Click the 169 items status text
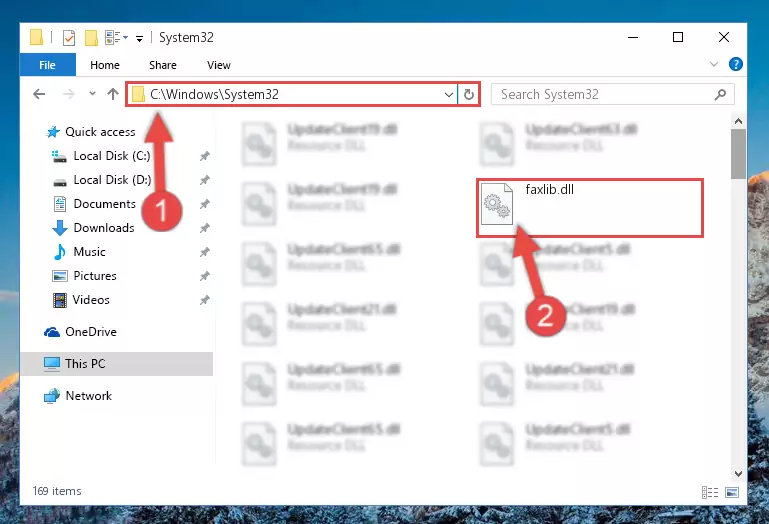The image size is (769, 524). pyautogui.click(x=57, y=491)
